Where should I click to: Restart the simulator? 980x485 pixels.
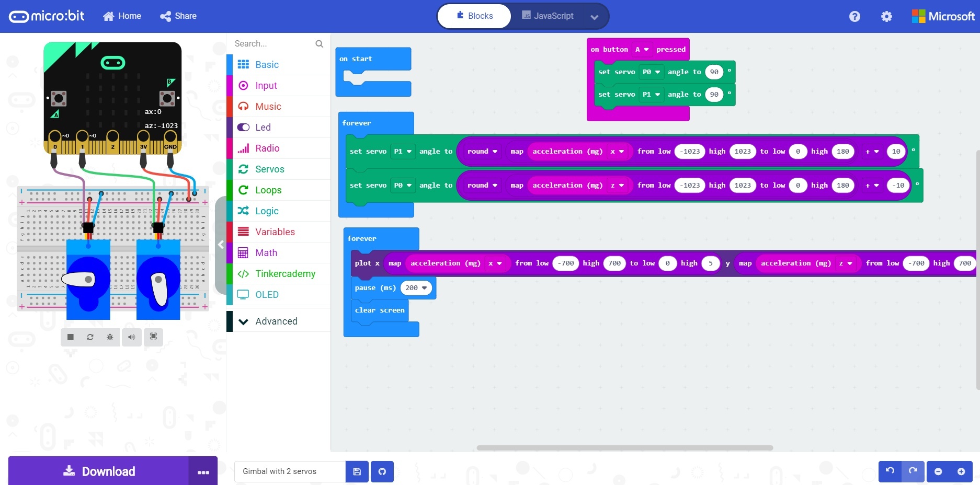pyautogui.click(x=90, y=337)
